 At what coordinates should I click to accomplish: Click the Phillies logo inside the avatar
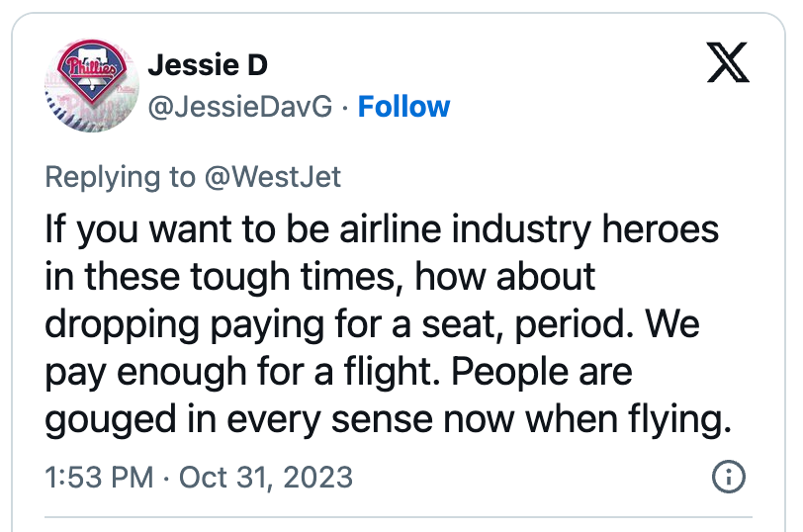[92, 70]
